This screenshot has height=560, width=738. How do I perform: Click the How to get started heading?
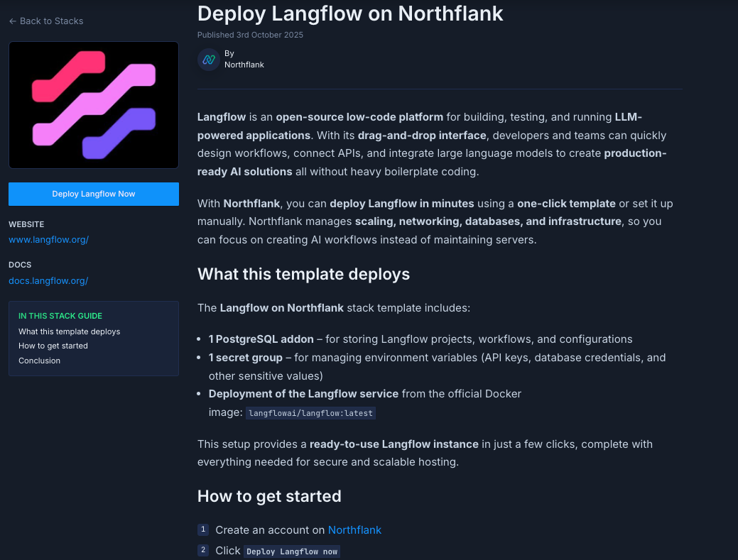pos(269,496)
